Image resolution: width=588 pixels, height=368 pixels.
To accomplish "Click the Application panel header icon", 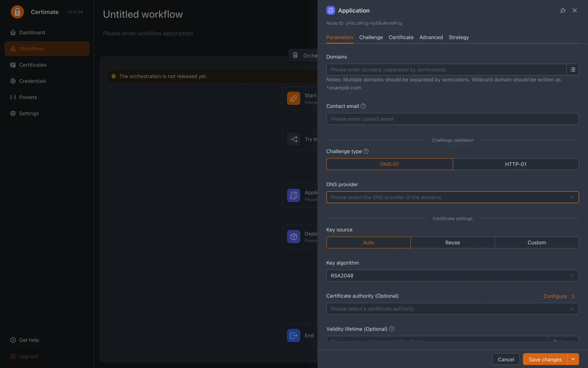I will click(330, 11).
